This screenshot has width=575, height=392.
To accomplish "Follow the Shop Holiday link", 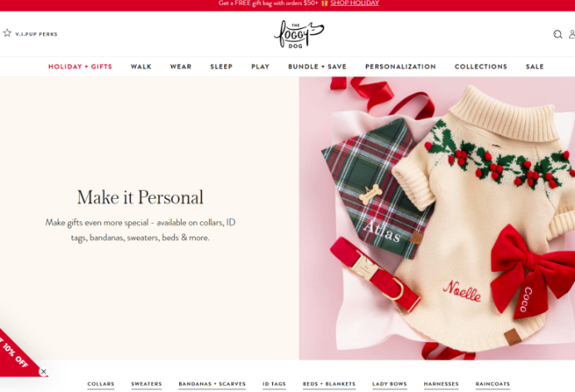I will [354, 3].
